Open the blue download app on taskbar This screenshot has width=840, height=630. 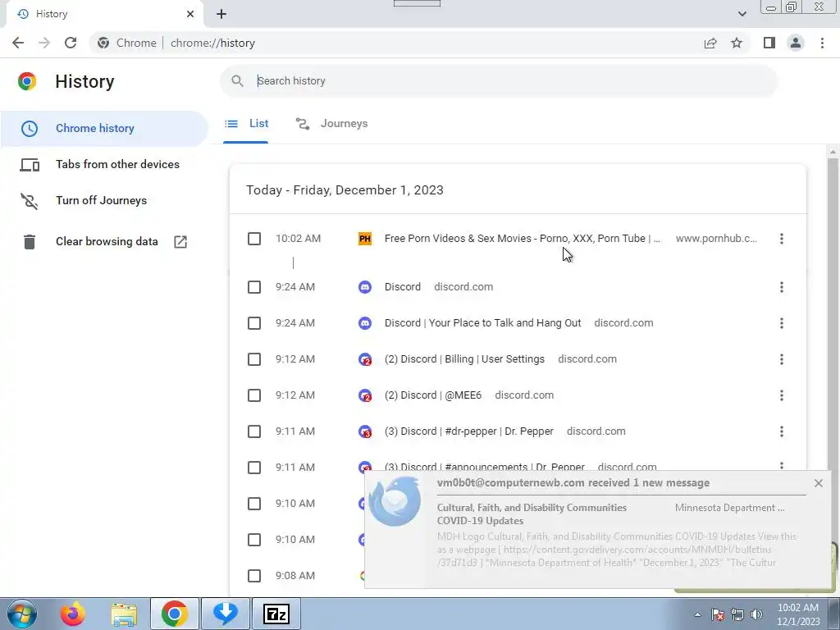pyautogui.click(x=226, y=614)
